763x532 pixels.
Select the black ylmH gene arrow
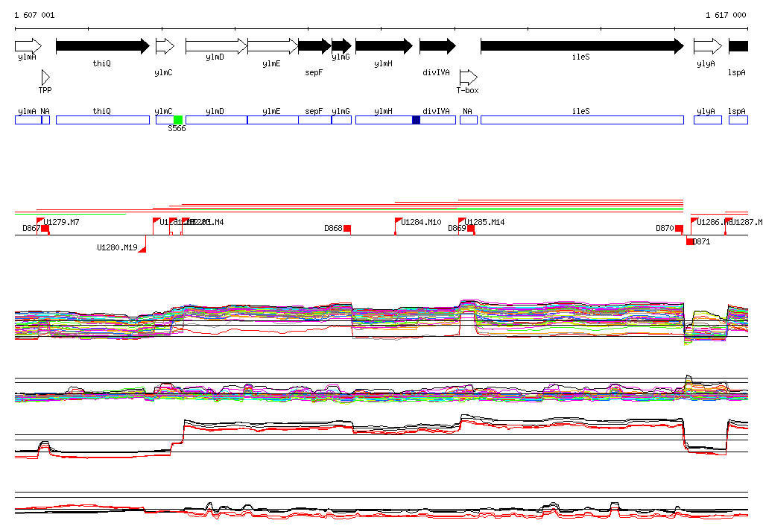tap(384, 46)
